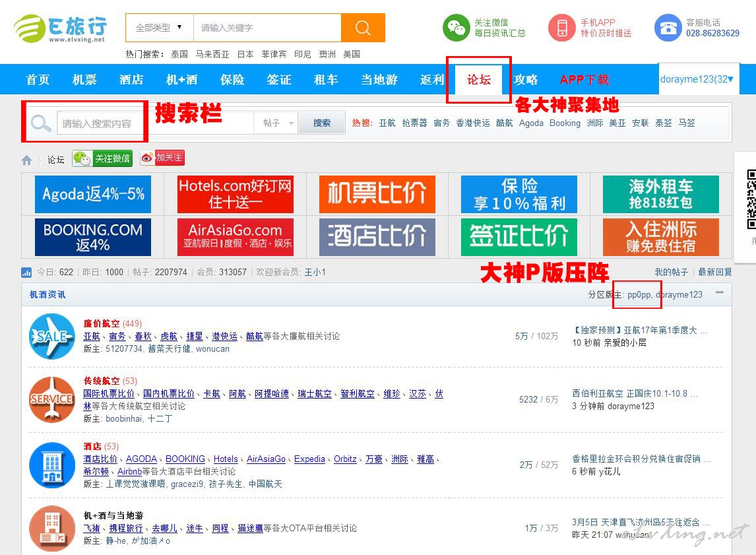Go to the 首页 nav tab
The image size is (756, 555).
point(38,80)
